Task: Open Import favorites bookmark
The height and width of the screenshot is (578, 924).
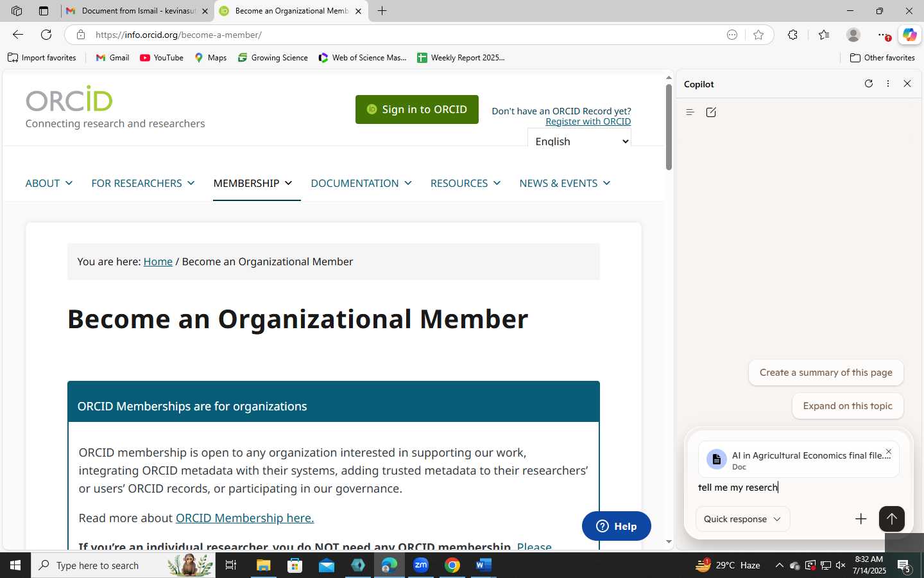Action: click(x=42, y=58)
